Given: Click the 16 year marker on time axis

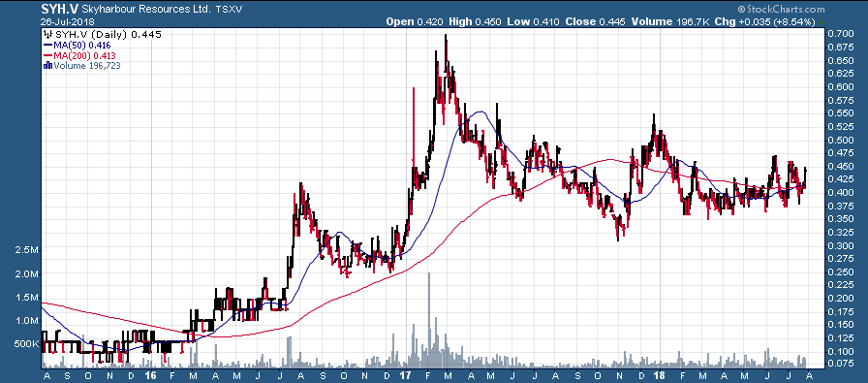Looking at the screenshot, I should point(151,375).
